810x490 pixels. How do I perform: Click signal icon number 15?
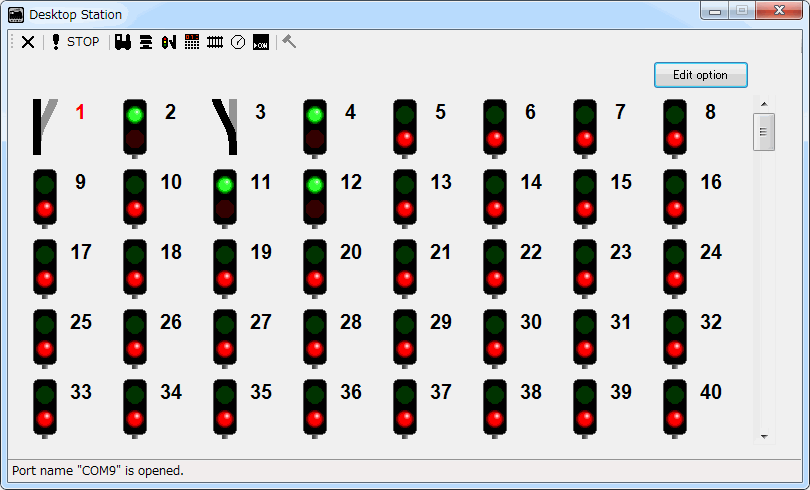pos(585,198)
